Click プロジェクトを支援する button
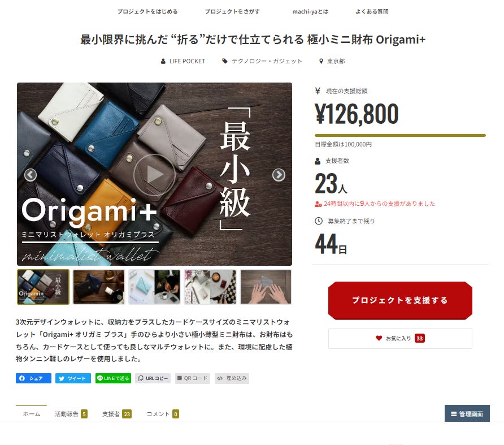Image resolution: width=504 pixels, height=445 pixels. (400, 300)
